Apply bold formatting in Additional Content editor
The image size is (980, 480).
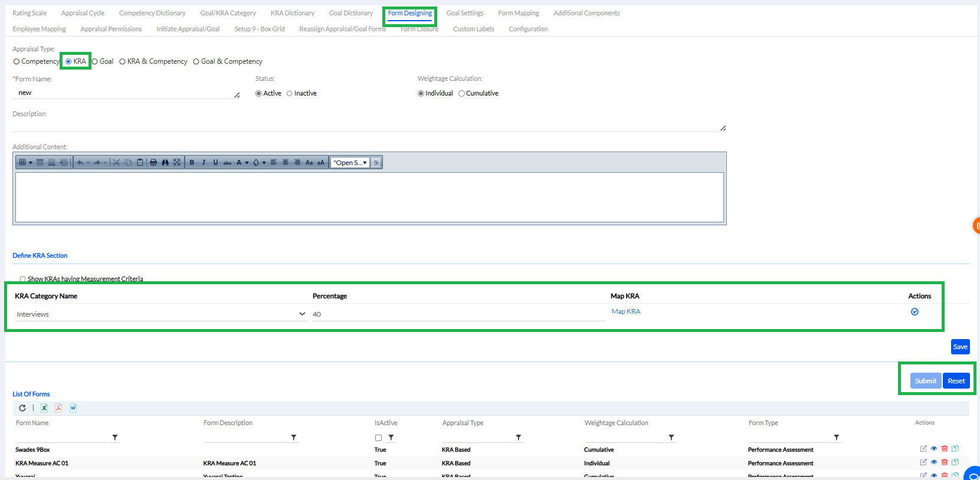coord(192,163)
